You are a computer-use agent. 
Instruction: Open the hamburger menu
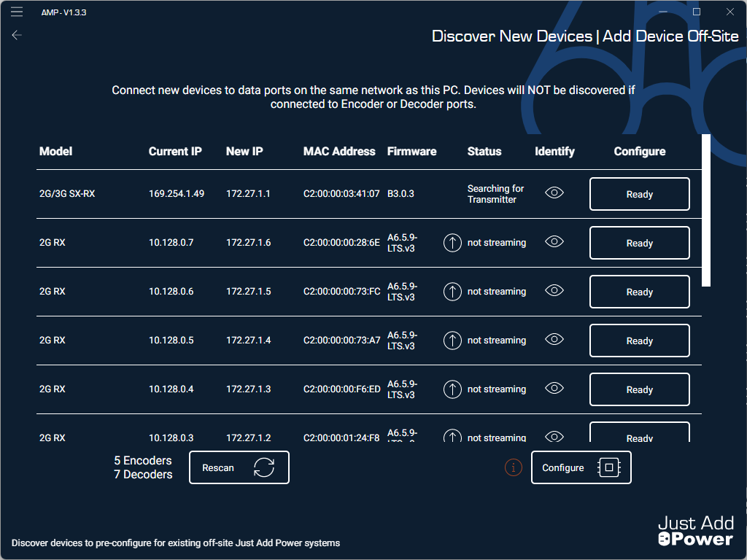[x=17, y=12]
